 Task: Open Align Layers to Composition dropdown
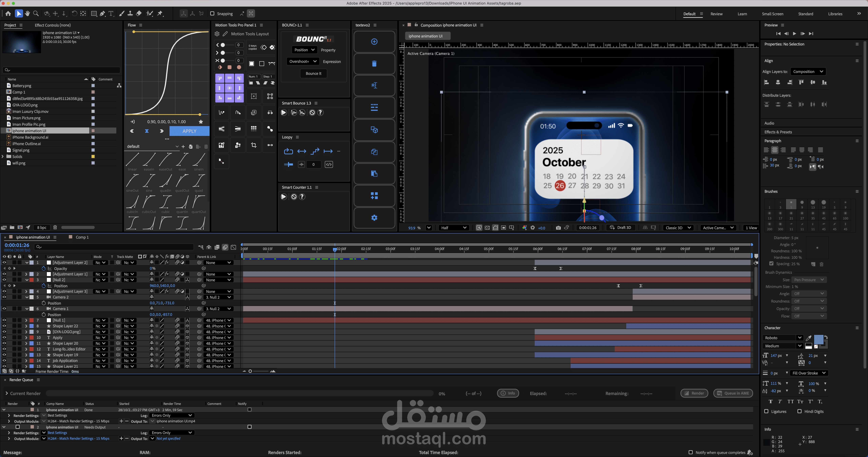tap(808, 71)
